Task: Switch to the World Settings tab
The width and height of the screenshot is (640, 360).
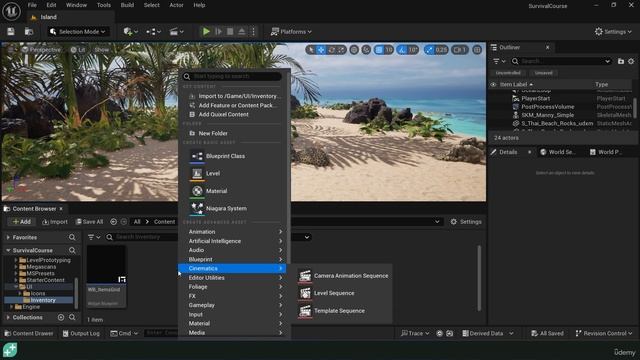Action: click(557, 152)
